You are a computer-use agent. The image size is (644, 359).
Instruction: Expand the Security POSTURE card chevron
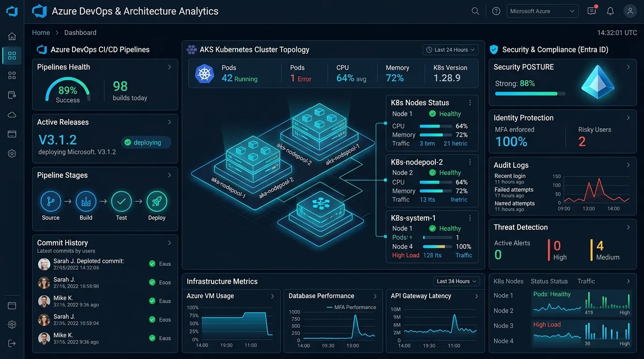(628, 67)
